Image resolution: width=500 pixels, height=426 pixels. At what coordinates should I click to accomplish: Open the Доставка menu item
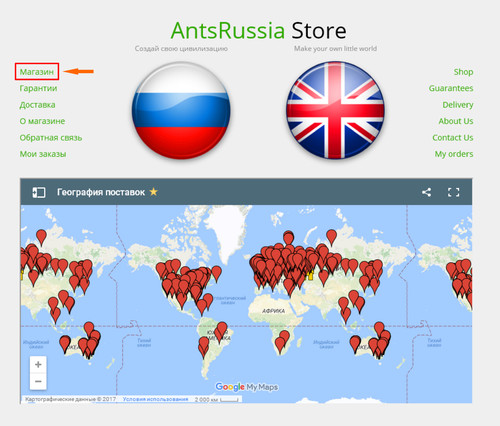click(x=37, y=105)
